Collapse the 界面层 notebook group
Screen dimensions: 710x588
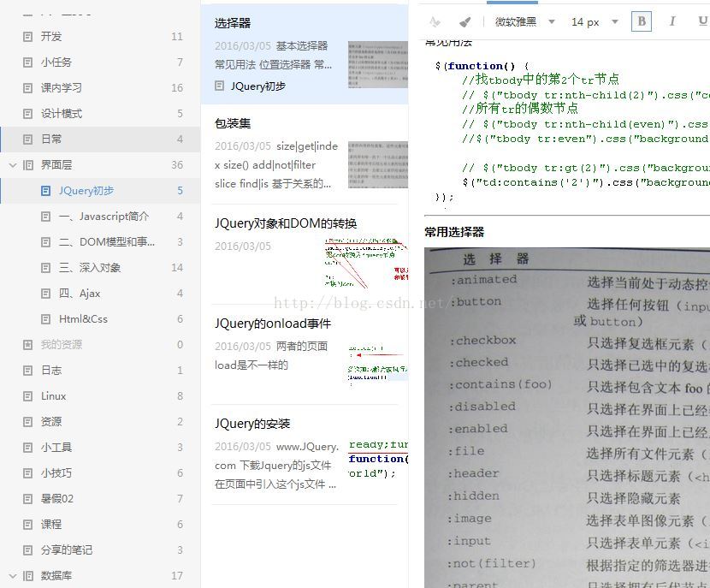click(x=13, y=165)
